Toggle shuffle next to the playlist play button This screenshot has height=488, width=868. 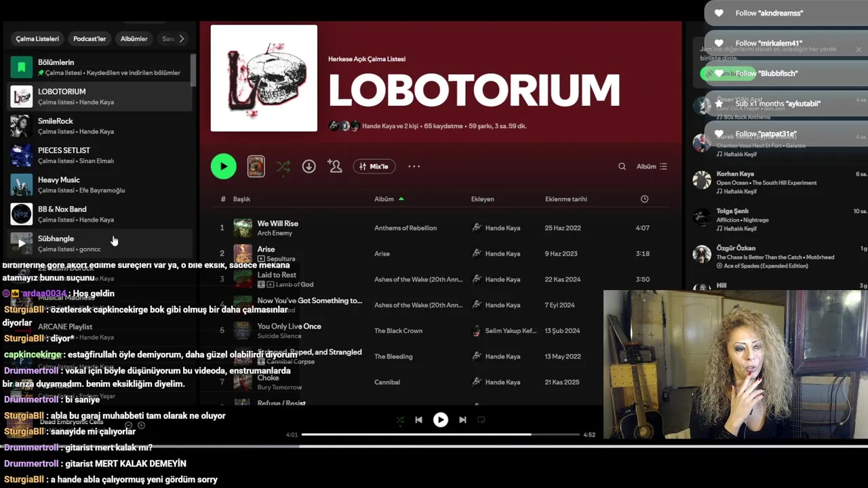[x=283, y=166]
